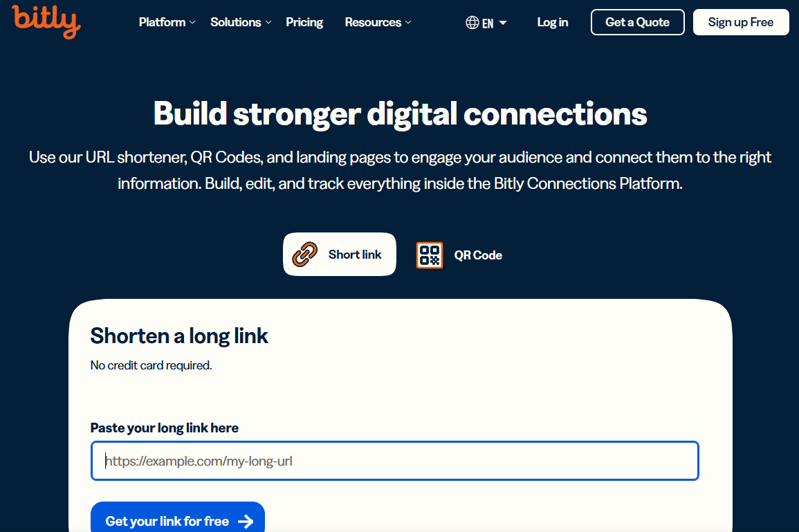Screen dimensions: 799x532
Task: Open the Resources menu
Action: 373,22
